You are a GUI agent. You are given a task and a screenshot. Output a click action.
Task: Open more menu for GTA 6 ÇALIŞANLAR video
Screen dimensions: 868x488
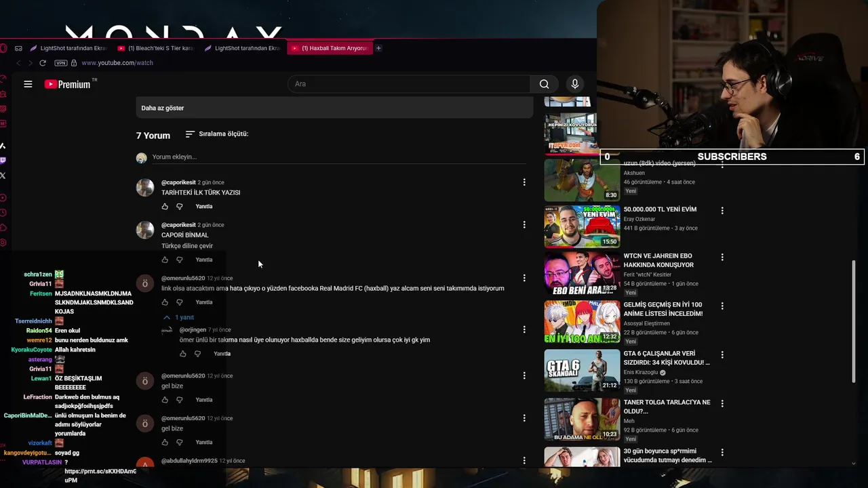tap(722, 354)
